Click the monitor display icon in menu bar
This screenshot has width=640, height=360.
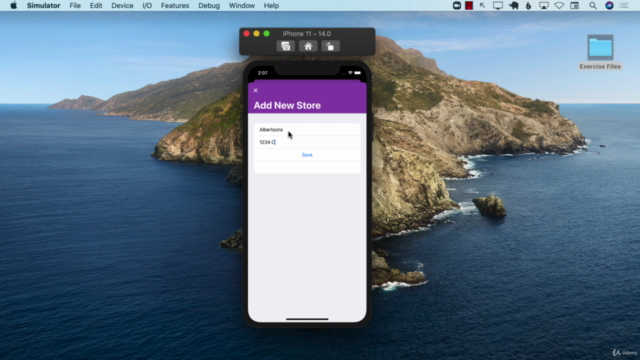tap(498, 5)
